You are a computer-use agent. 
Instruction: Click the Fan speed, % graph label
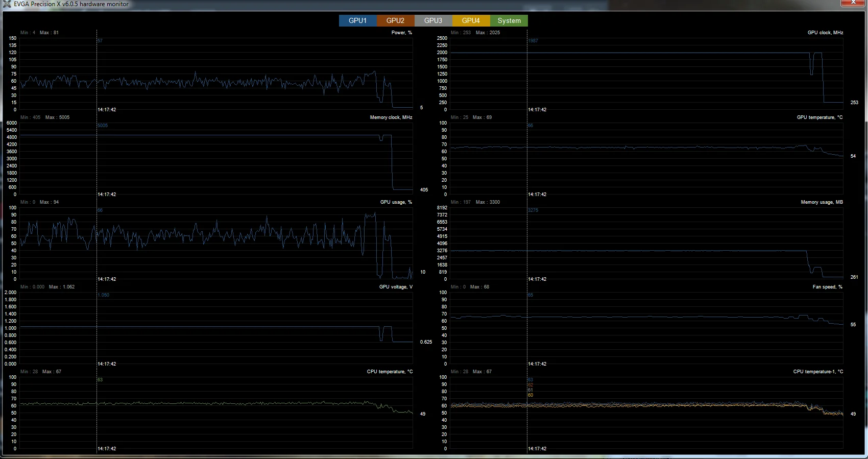[828, 287]
